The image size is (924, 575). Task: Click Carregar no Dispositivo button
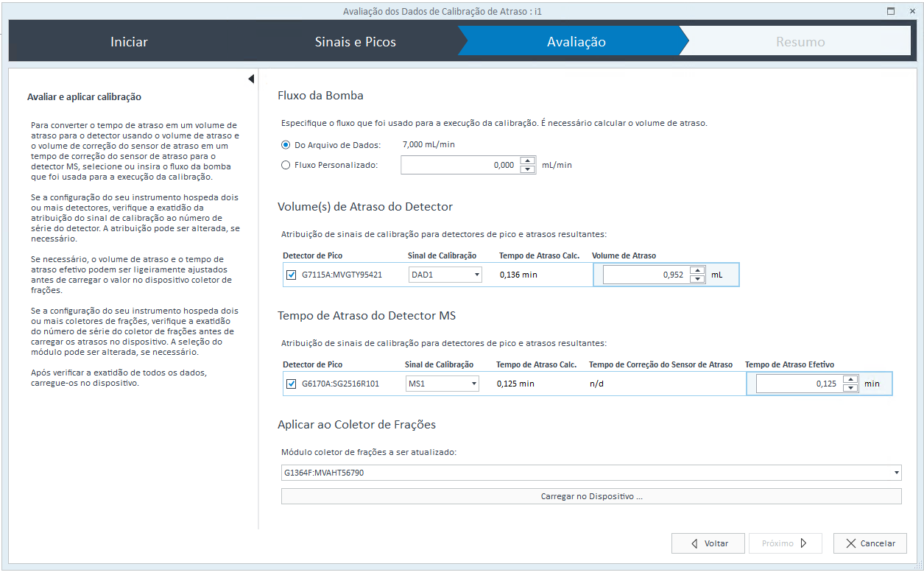pyautogui.click(x=591, y=496)
